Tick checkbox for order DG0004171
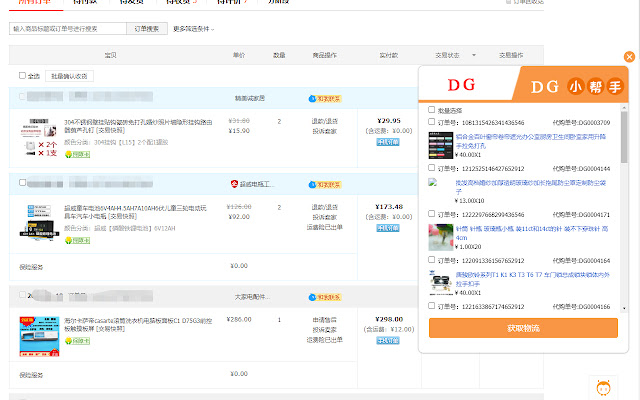 [431, 213]
